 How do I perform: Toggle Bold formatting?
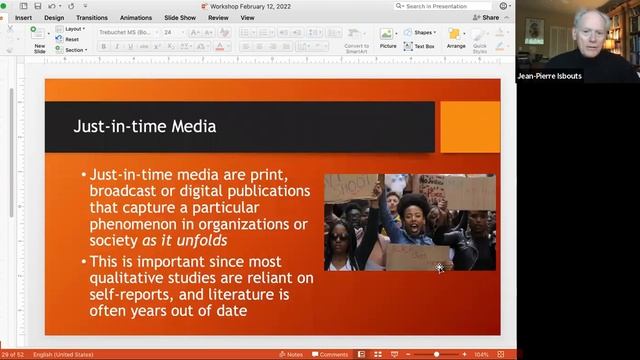click(x=104, y=47)
